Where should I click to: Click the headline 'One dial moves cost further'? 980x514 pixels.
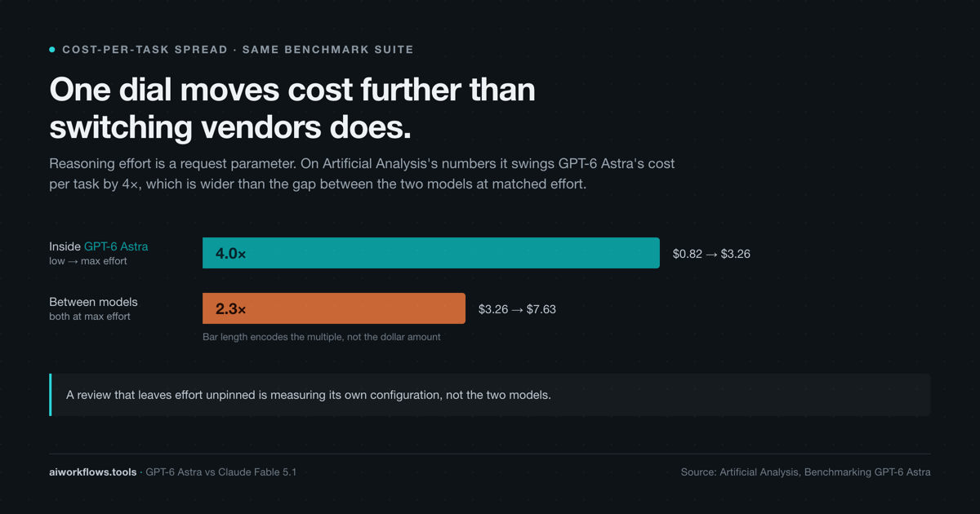pos(292,89)
